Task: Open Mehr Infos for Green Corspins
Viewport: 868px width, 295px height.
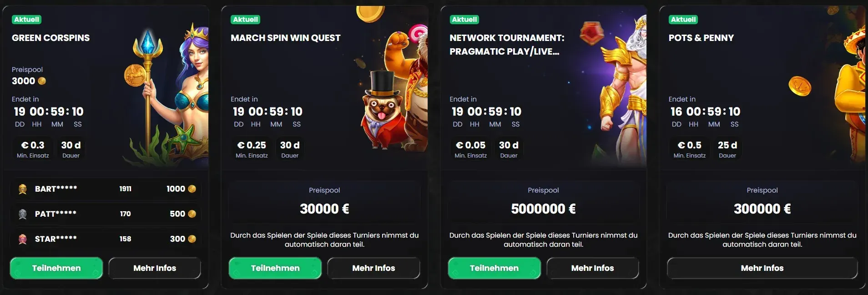Action: point(155,268)
